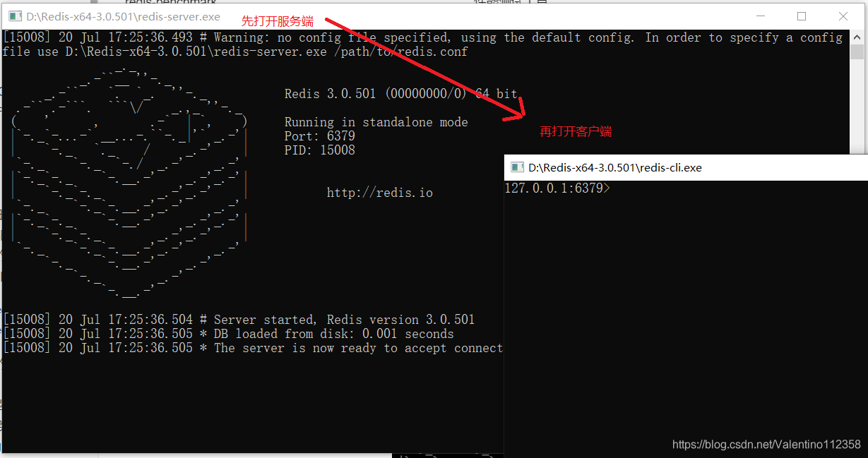Maximize the redis-server.exe console window
Image resolution: width=868 pixels, height=458 pixels.
pos(802,16)
